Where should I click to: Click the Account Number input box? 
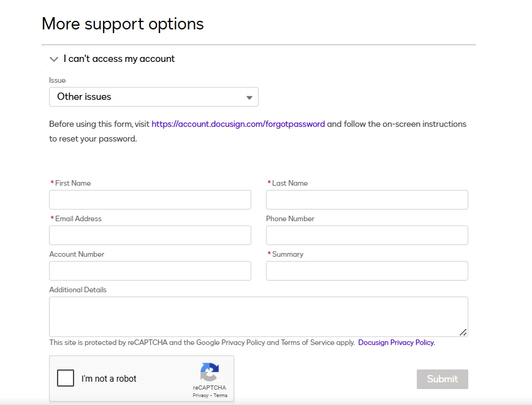[150, 271]
